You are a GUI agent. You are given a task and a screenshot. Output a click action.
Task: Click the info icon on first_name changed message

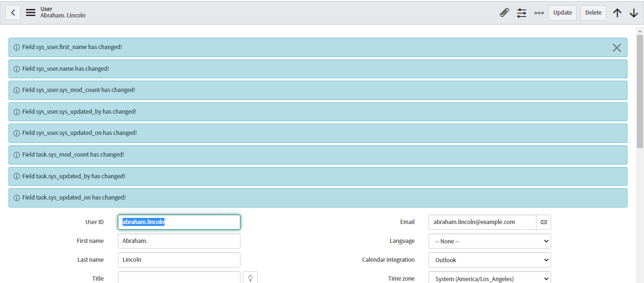tap(17, 47)
